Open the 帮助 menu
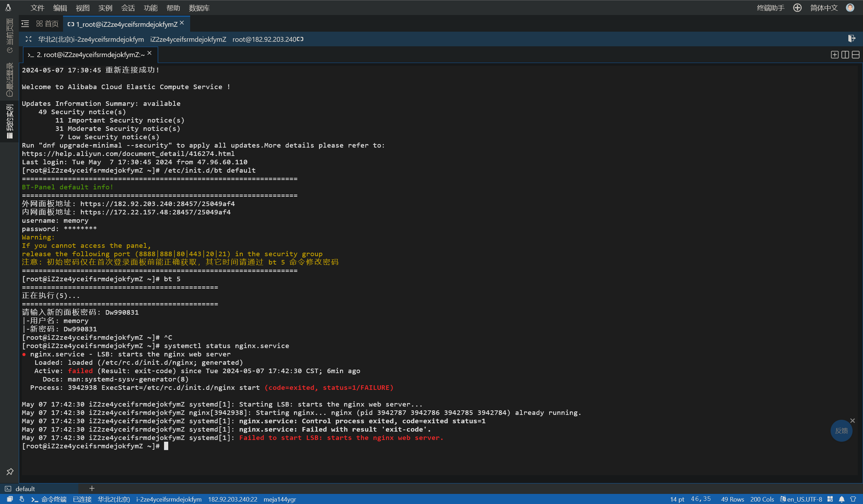Screen dimensions: 863x504 (x=173, y=8)
